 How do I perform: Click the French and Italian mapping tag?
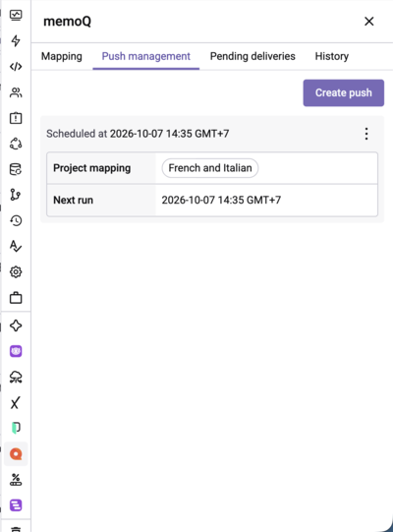pos(210,168)
